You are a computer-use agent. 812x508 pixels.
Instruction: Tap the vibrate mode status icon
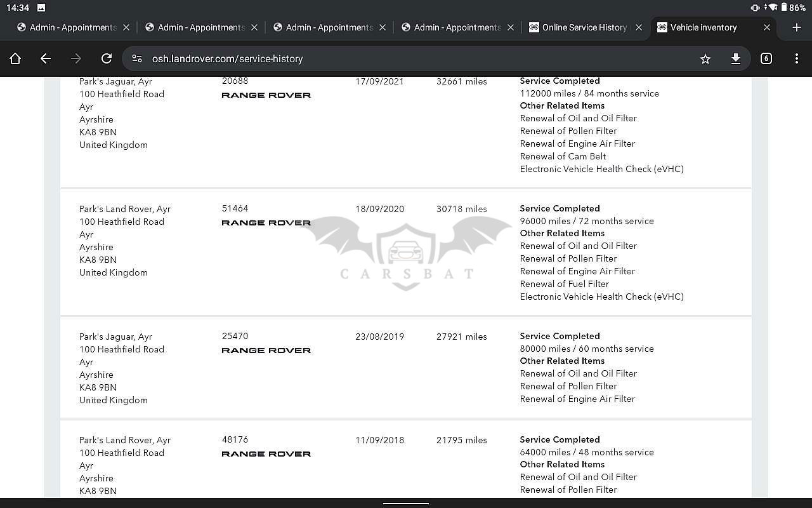pyautogui.click(x=755, y=8)
